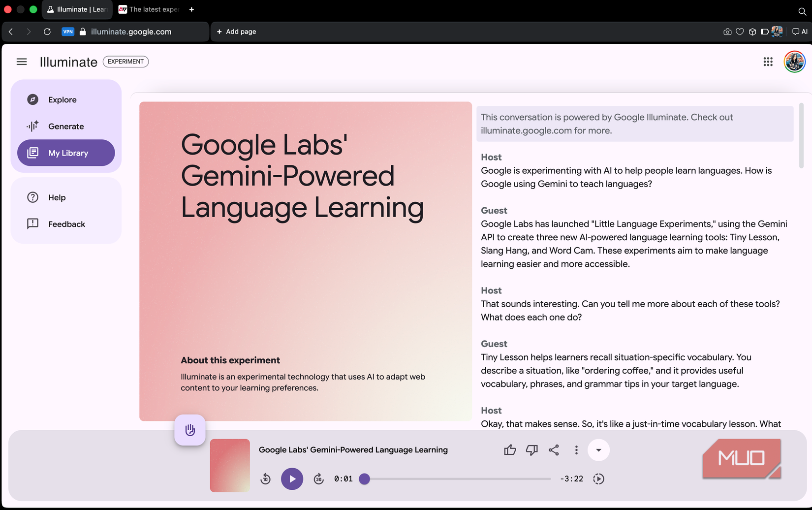The image size is (812, 510).
Task: Mark the audio with thumbs down
Action: pyautogui.click(x=531, y=449)
